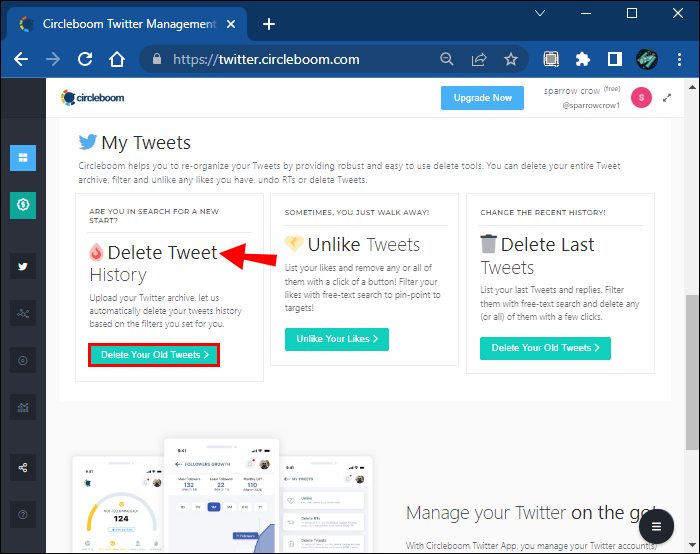Reload the page with refresh icon

[85, 59]
